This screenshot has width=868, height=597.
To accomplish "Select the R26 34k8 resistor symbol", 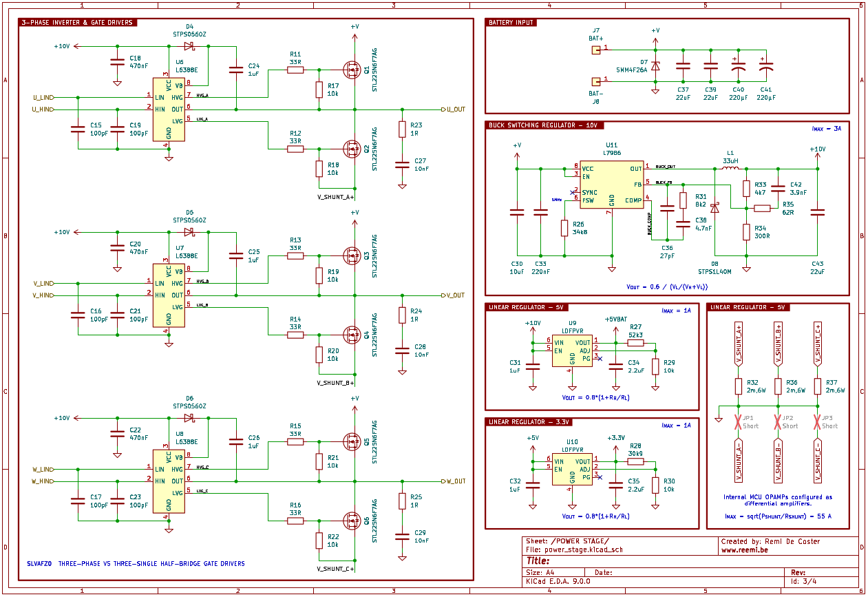I will pyautogui.click(x=564, y=228).
